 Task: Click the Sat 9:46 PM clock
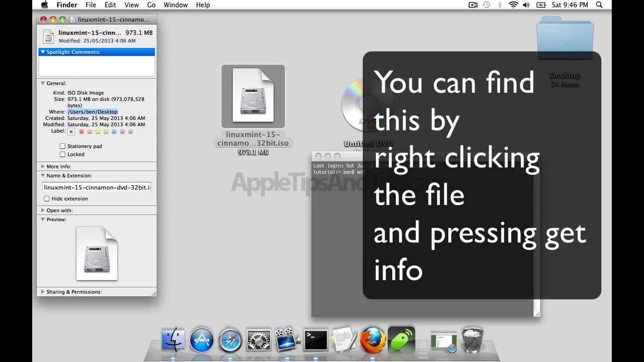(x=570, y=5)
